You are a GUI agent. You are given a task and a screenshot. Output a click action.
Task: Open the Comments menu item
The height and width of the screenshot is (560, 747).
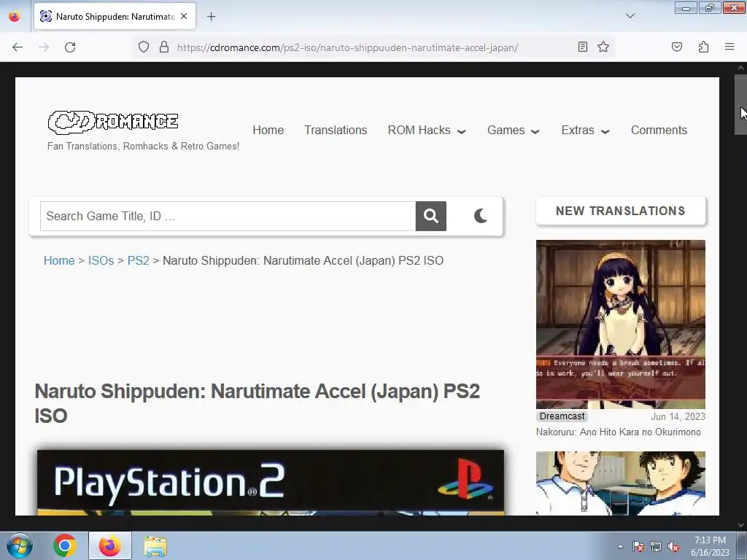(x=659, y=130)
